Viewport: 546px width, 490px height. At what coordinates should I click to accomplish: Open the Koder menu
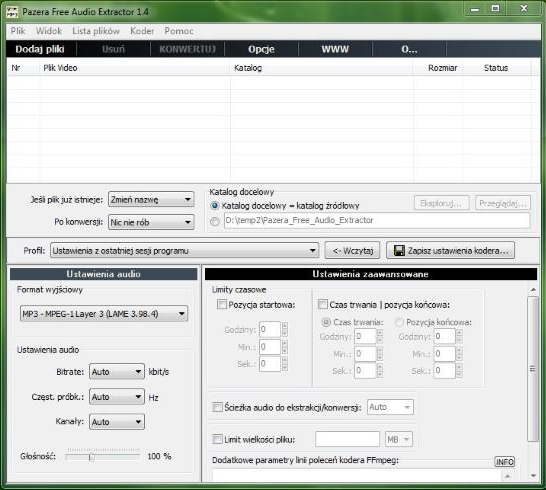coord(142,31)
